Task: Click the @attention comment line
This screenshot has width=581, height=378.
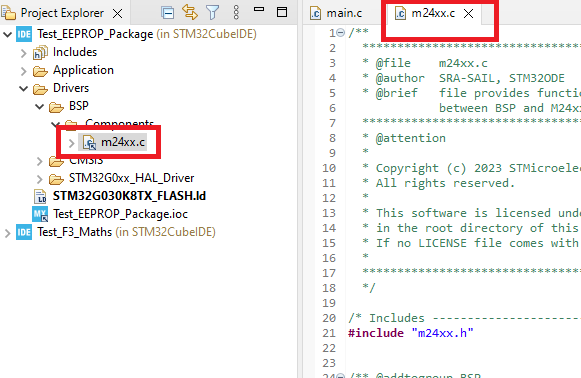Action: [x=404, y=138]
